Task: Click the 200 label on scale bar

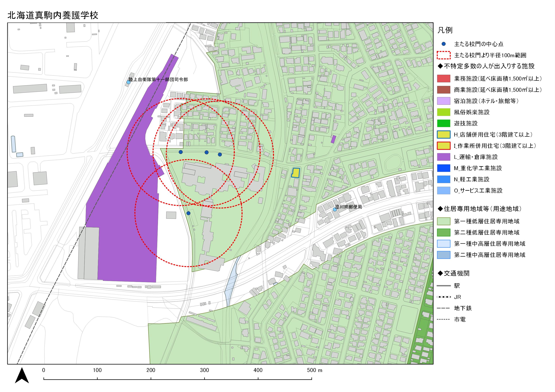Action: point(151,370)
